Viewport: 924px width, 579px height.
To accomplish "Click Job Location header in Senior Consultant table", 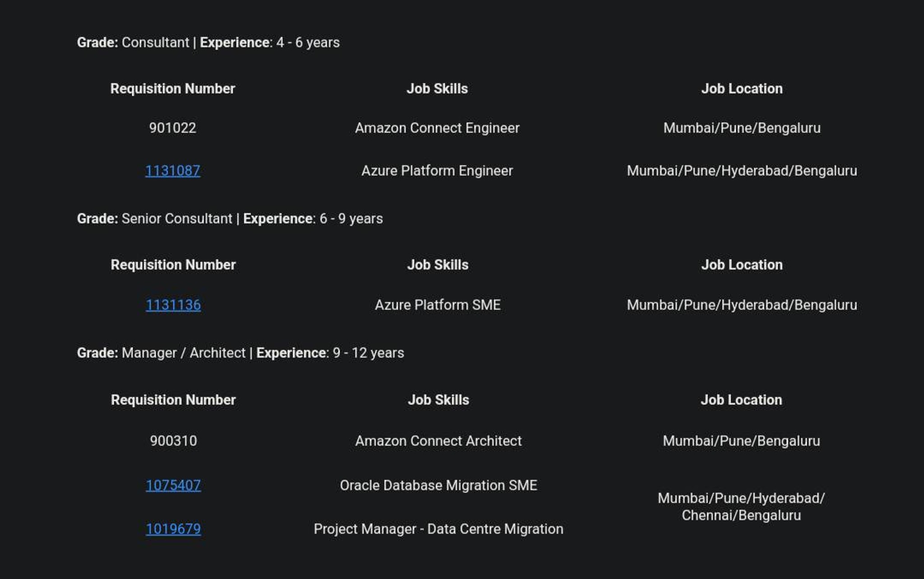I will 742,265.
